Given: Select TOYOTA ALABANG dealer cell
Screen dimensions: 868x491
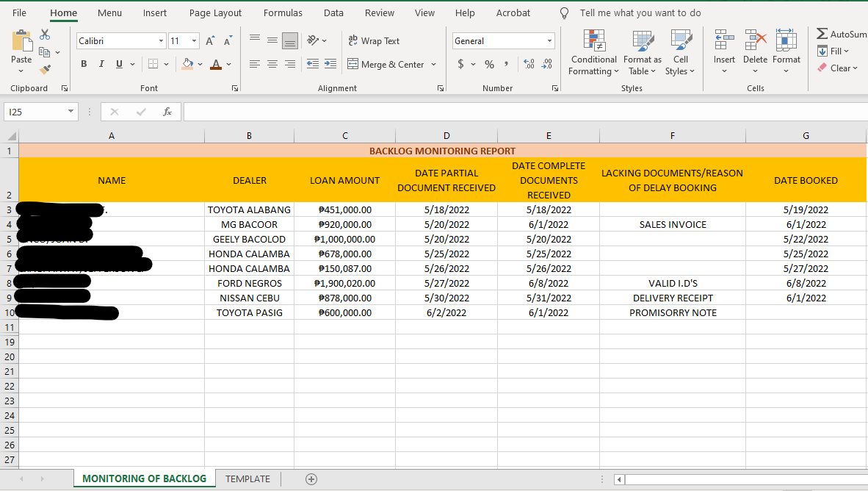Looking at the screenshot, I should pyautogui.click(x=249, y=209).
